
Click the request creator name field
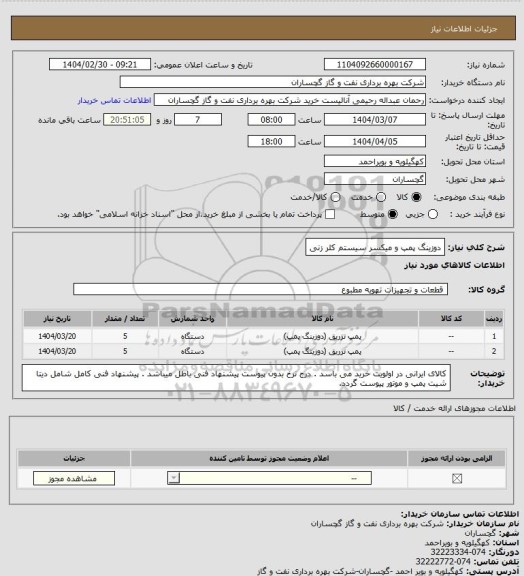tap(290, 100)
